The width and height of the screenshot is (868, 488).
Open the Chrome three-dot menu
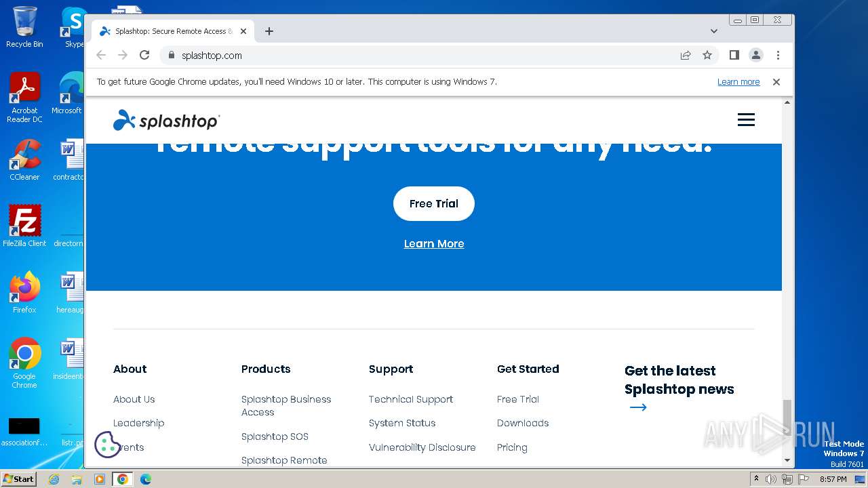(x=778, y=56)
